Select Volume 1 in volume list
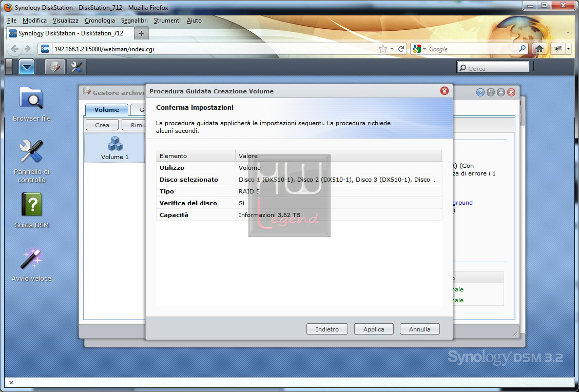This screenshot has height=392, width=579. [115, 148]
